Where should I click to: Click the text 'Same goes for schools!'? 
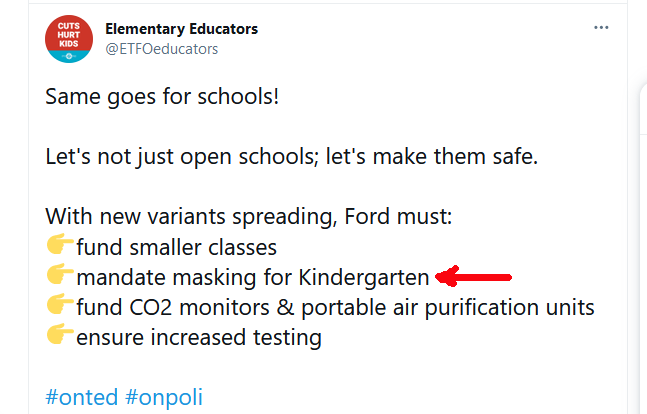pyautogui.click(x=162, y=97)
